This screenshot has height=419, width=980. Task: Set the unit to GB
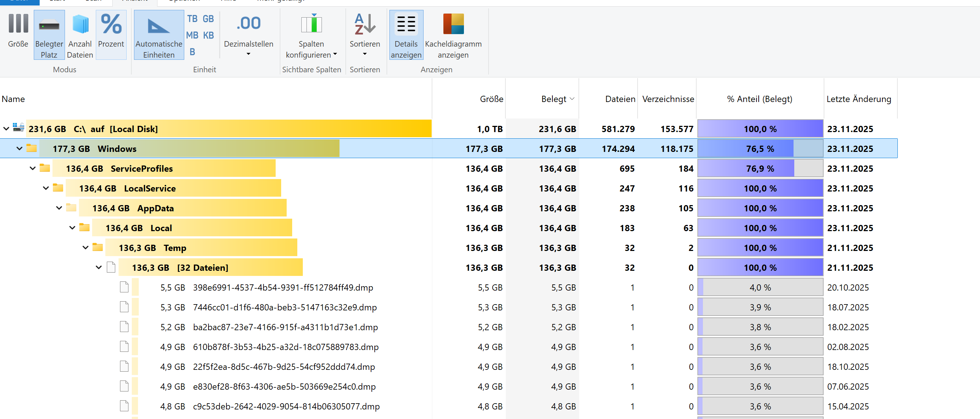208,19
